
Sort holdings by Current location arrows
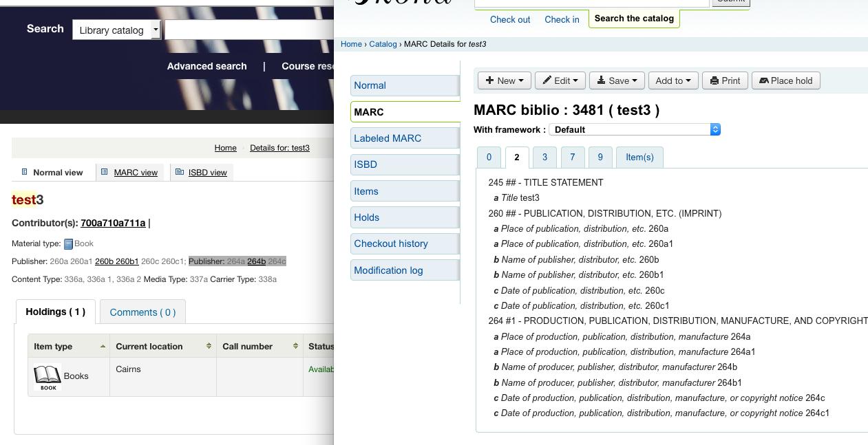point(209,346)
